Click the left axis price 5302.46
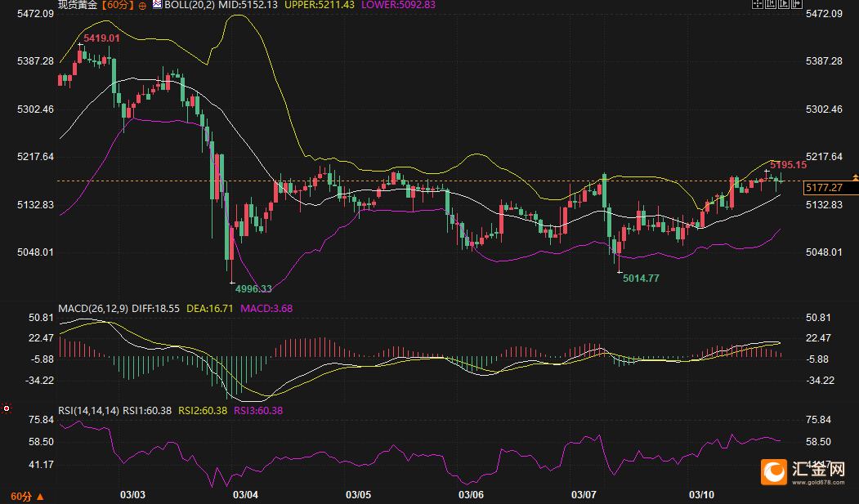This screenshot has width=859, height=504. pos(36,109)
